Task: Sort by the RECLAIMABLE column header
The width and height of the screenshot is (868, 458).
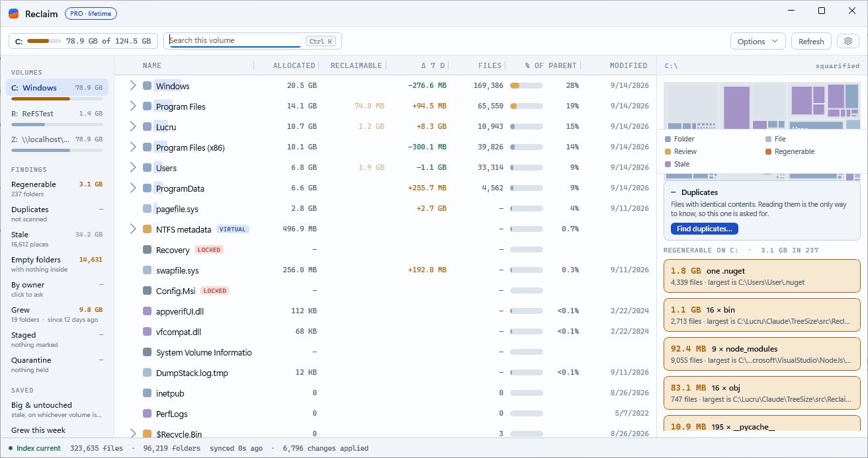Action: 356,65
